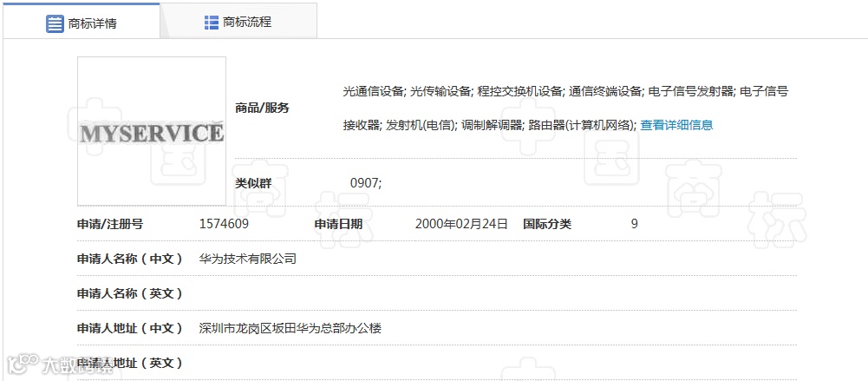Screen dimensions: 868x381
Task: Click the 申请人名称（中文） label
Action: (130, 259)
